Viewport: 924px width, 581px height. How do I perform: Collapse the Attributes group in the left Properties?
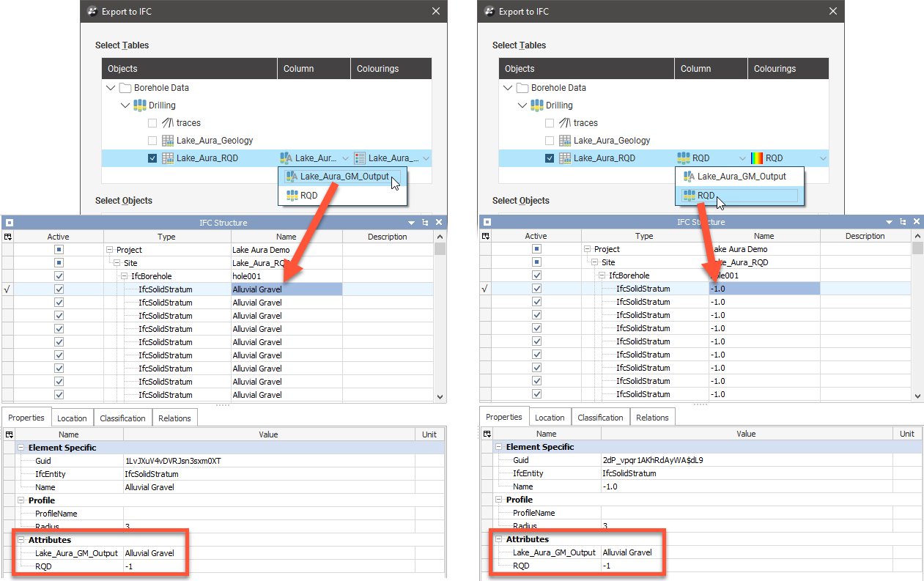(21, 540)
